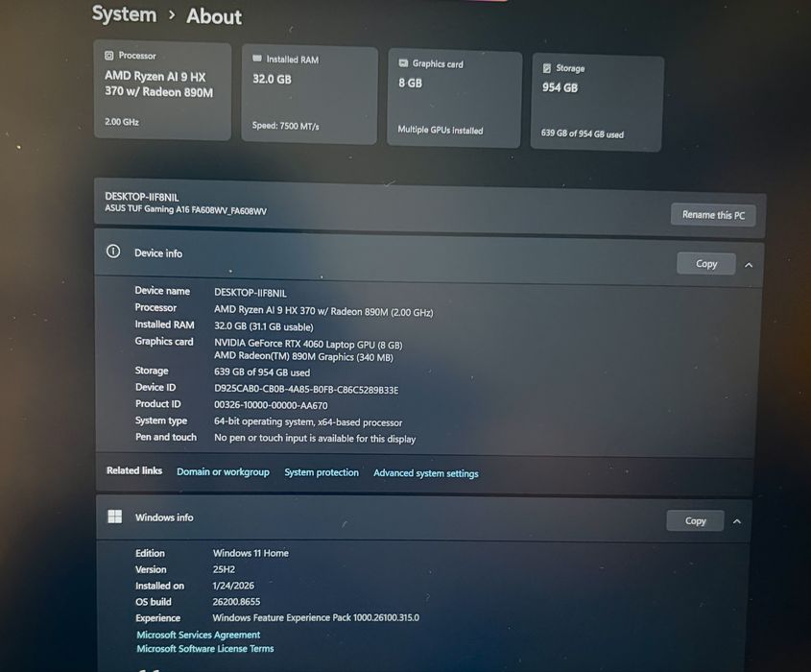This screenshot has width=811, height=672.
Task: Collapse the Device info section
Action: tap(749, 265)
